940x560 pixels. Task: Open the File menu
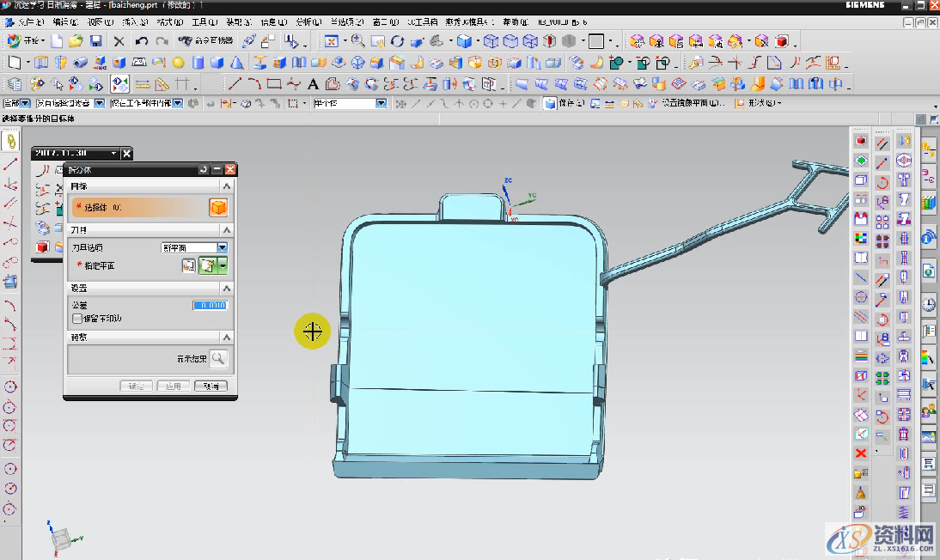(30, 21)
